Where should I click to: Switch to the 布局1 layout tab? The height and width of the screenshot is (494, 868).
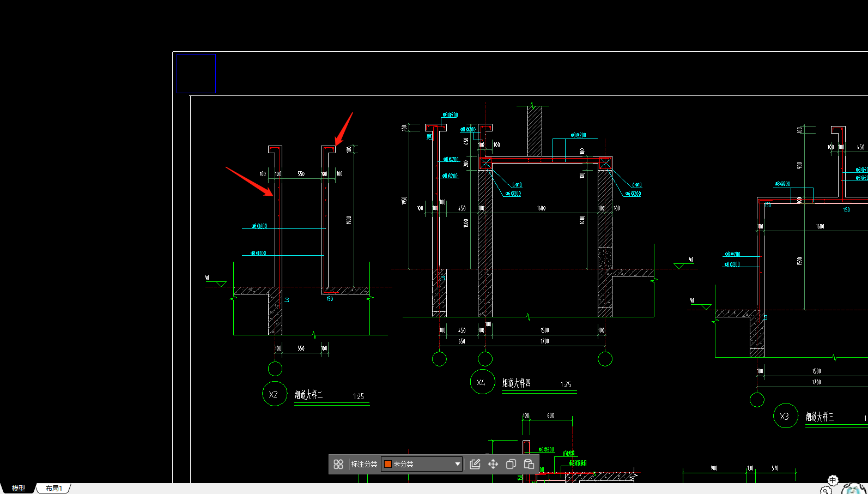point(54,489)
